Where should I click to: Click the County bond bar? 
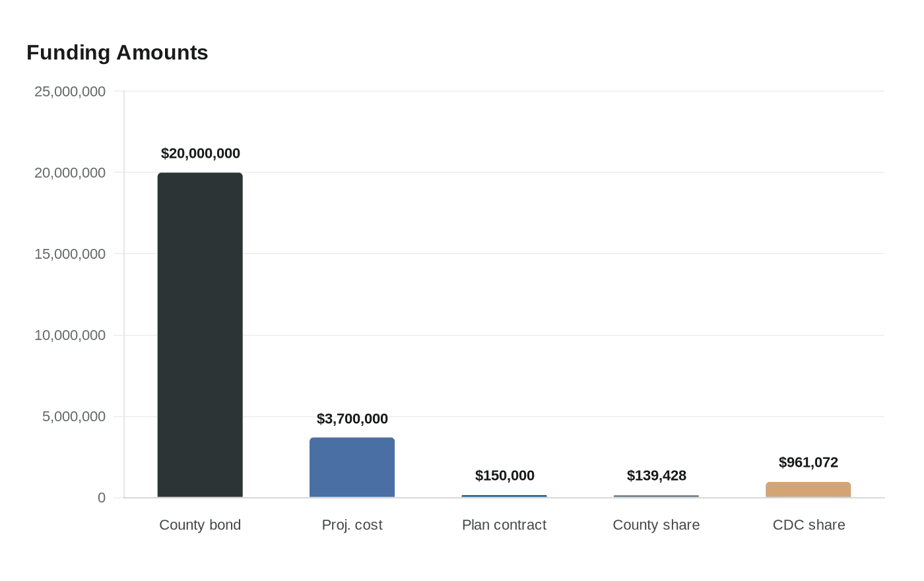[200, 335]
